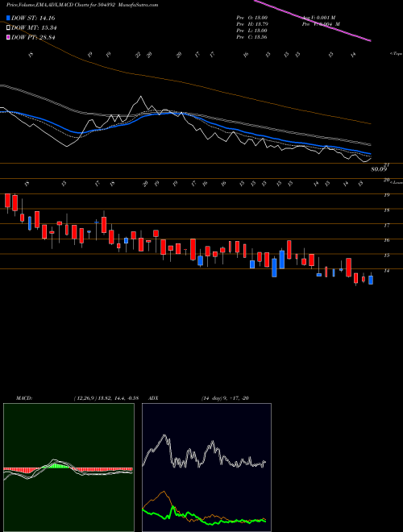Open the ADX indicator chart panel
Viewport: 403px width, 532px height.
206,468
